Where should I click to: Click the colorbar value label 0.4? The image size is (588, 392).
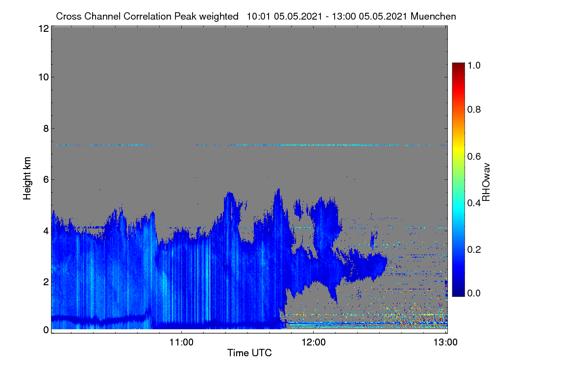pos(474,203)
